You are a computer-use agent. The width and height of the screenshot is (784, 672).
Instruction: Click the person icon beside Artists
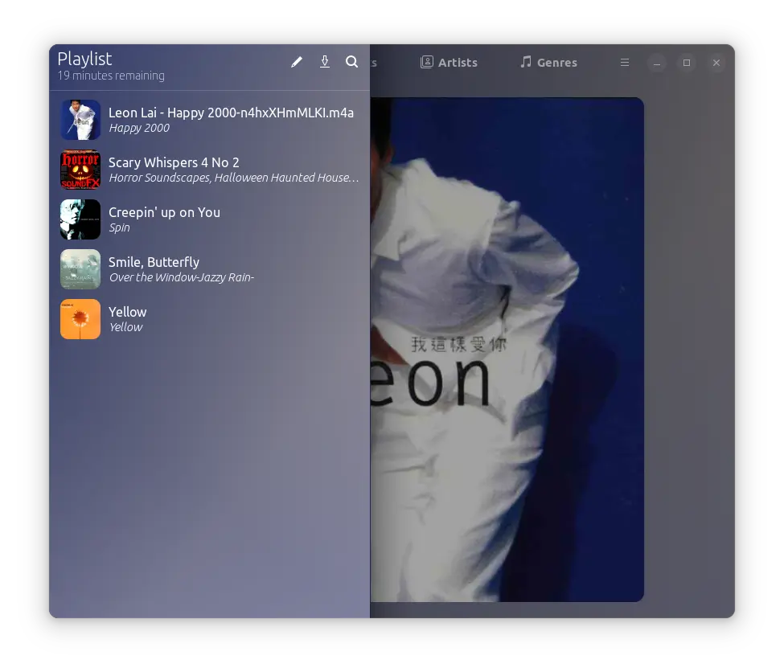(427, 63)
